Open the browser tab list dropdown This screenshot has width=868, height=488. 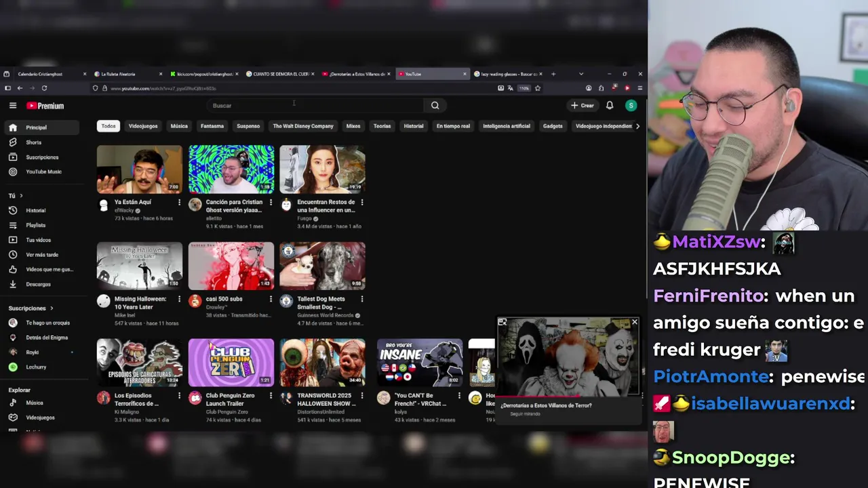click(x=581, y=74)
